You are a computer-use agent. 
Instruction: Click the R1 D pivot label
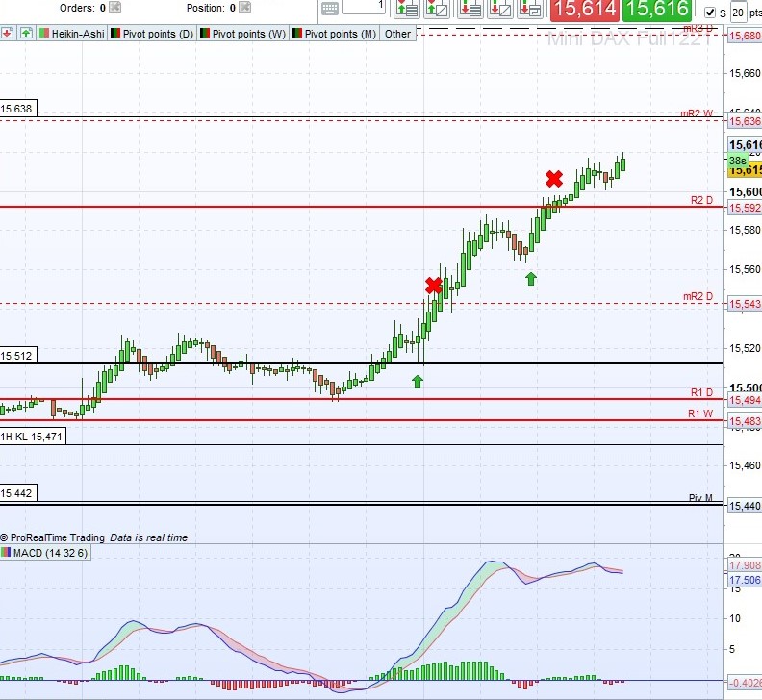[701, 392]
